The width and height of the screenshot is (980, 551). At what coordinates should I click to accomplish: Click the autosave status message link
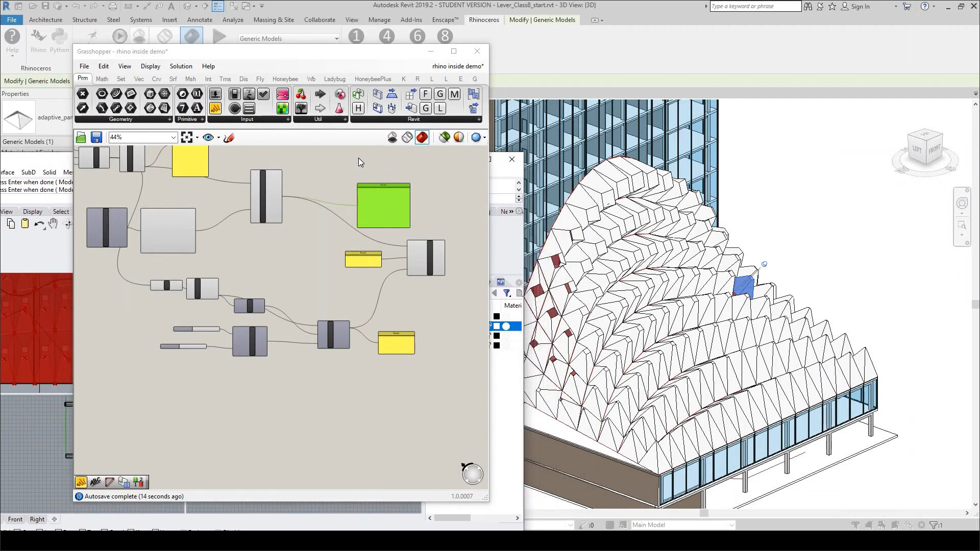tap(134, 496)
